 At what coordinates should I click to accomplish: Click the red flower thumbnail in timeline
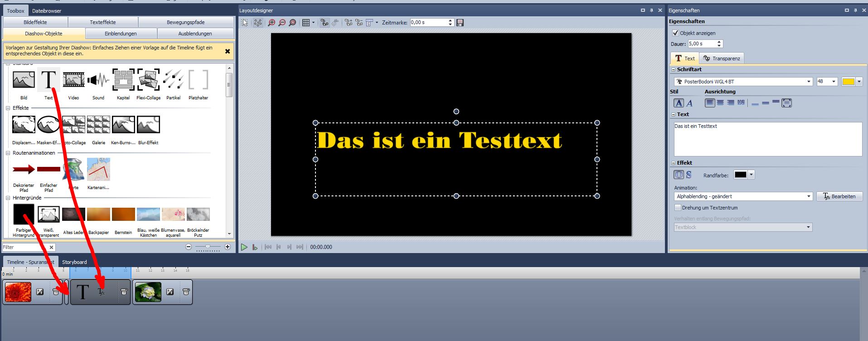(18, 292)
